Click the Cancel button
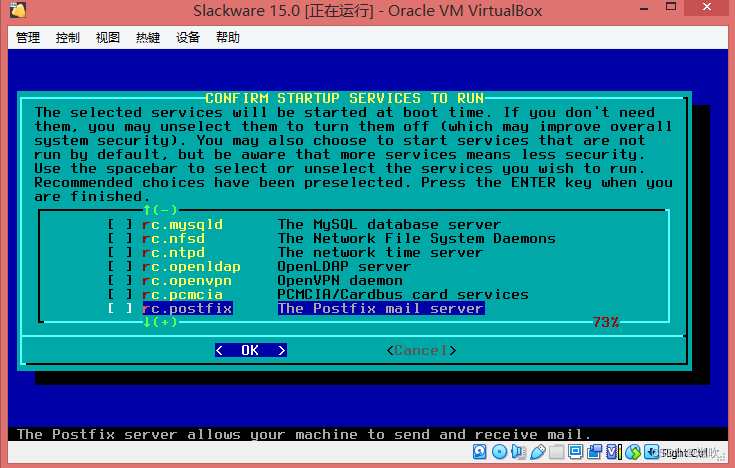Screen dimensions: 735x468 (x=421, y=350)
